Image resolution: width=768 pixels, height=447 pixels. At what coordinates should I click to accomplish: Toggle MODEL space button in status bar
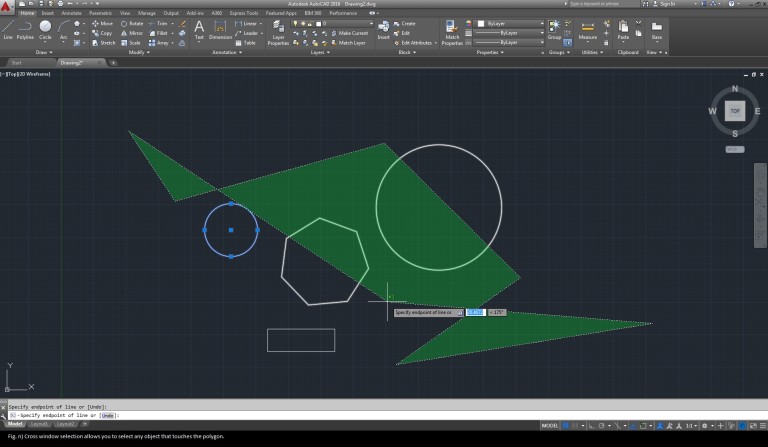tap(550, 425)
